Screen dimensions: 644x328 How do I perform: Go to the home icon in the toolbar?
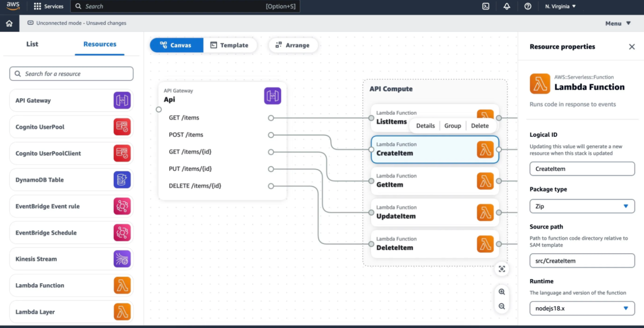click(x=9, y=23)
